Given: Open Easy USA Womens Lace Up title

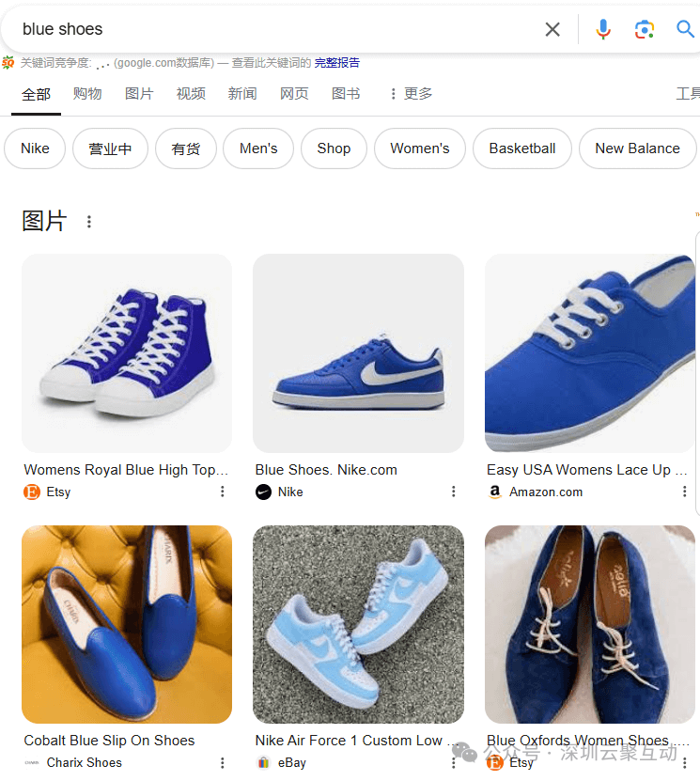Looking at the screenshot, I should pos(587,470).
